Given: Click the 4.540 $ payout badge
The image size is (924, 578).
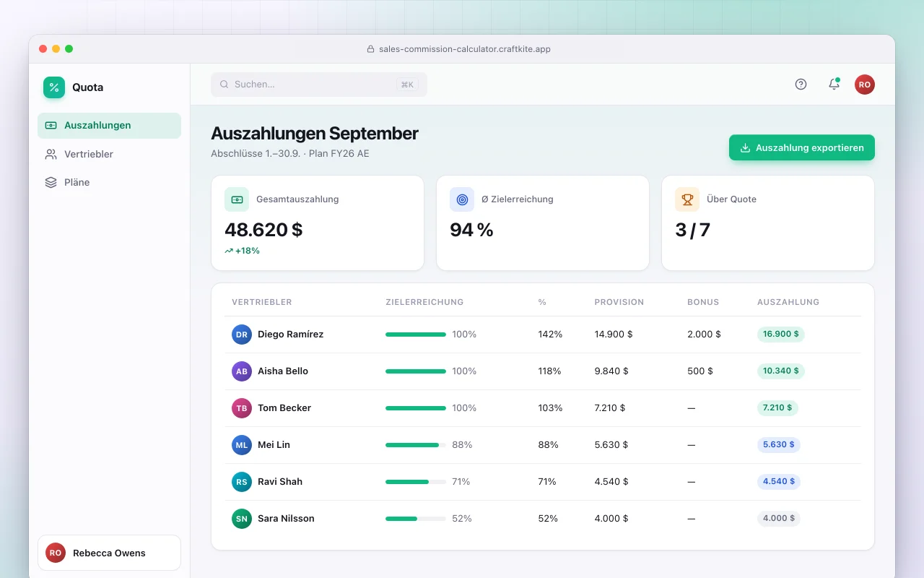Looking at the screenshot, I should coord(779,482).
